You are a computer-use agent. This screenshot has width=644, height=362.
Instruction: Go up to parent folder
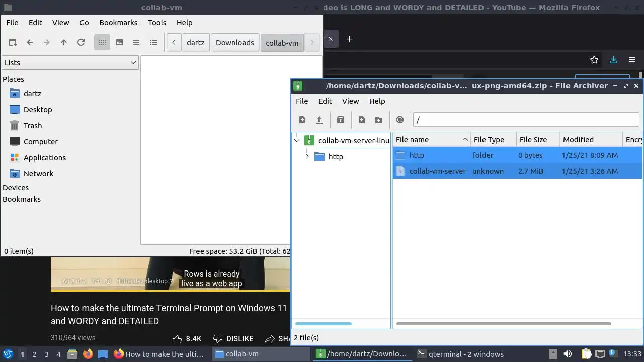[64, 43]
